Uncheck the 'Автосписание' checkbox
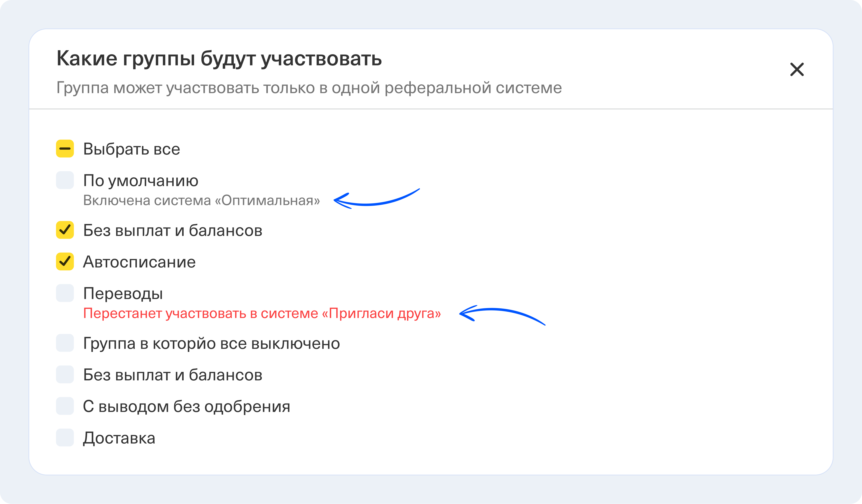 click(x=65, y=262)
